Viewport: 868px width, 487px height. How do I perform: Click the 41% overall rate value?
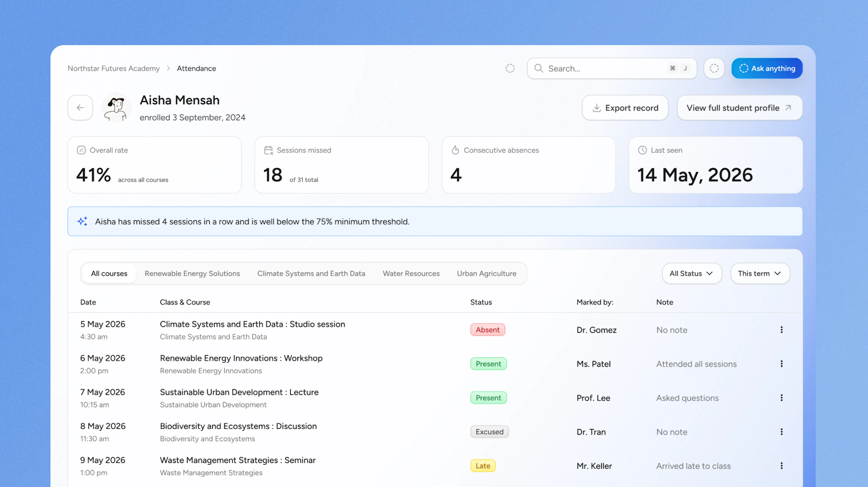tap(94, 175)
